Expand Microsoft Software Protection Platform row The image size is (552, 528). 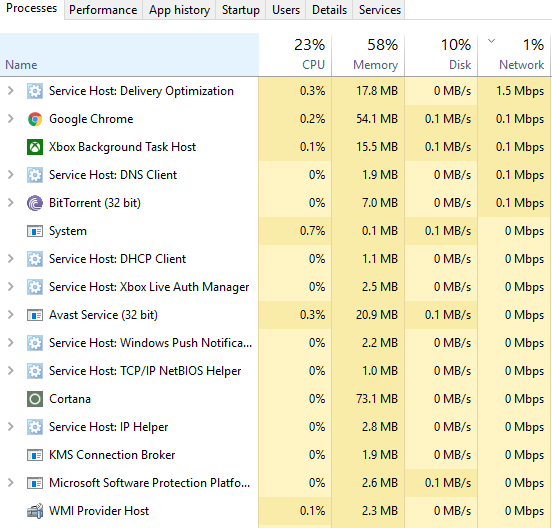[x=11, y=483]
